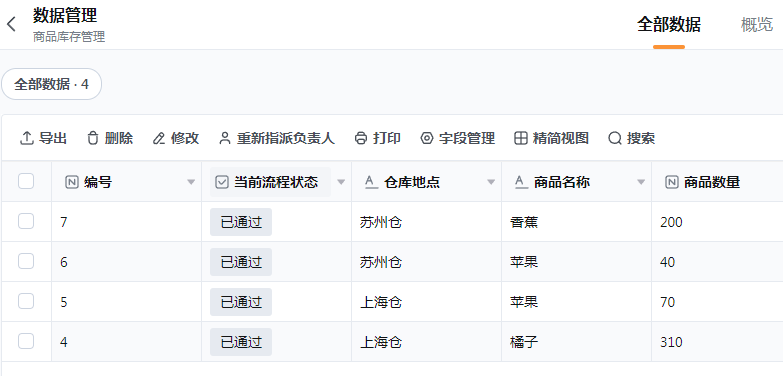783x376 pixels.
Task: Click the number type icon beside 商品数量
Action: click(672, 182)
